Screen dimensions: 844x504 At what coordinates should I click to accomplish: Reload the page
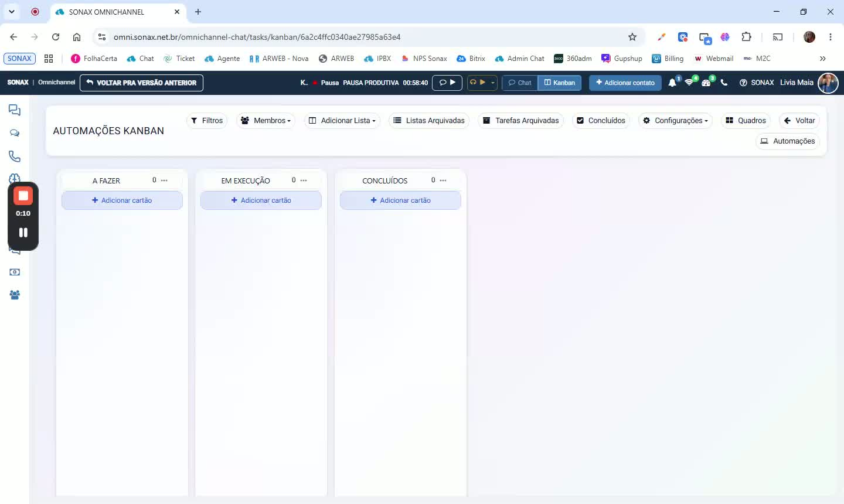[56, 37]
